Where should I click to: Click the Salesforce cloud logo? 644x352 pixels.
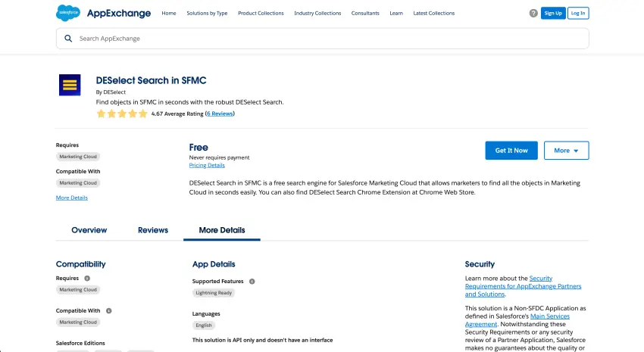coord(67,13)
